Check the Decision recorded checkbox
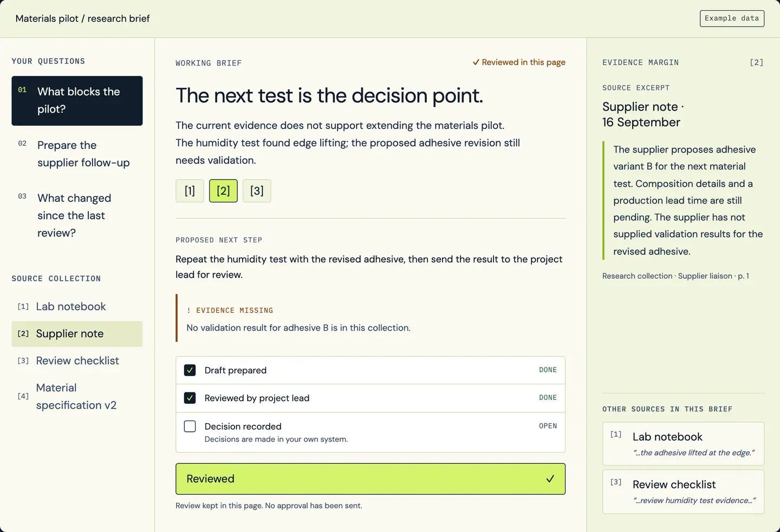Viewport: 780px width, 532px height. pyautogui.click(x=190, y=426)
